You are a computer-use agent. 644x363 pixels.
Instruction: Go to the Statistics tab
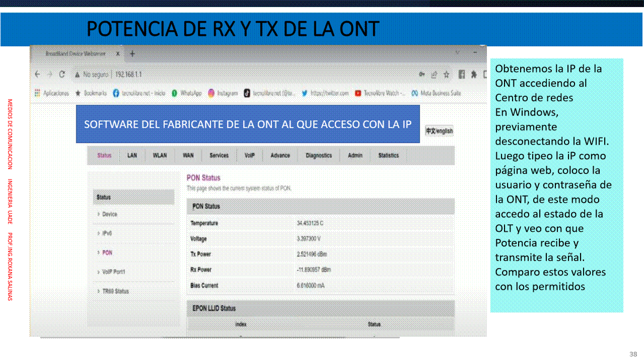[388, 156]
